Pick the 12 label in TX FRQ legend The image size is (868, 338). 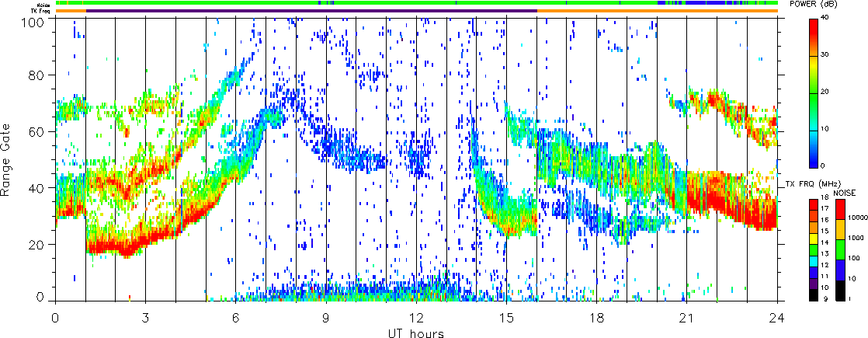(825, 265)
